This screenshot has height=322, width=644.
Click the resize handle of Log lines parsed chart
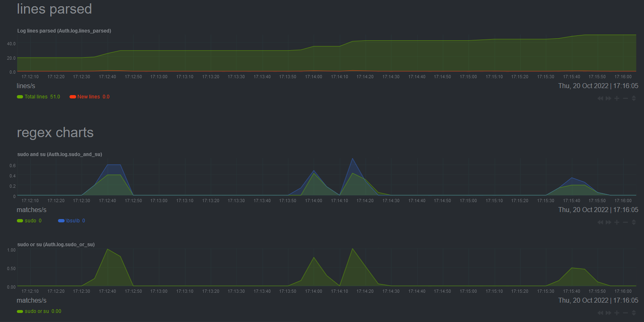click(x=634, y=98)
